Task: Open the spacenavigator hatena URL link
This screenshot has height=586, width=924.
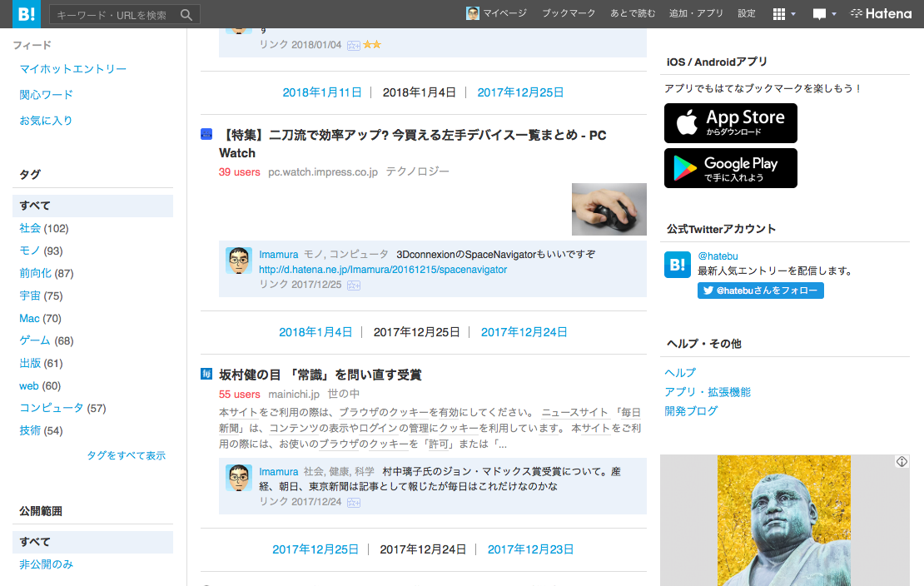Action: click(382, 270)
